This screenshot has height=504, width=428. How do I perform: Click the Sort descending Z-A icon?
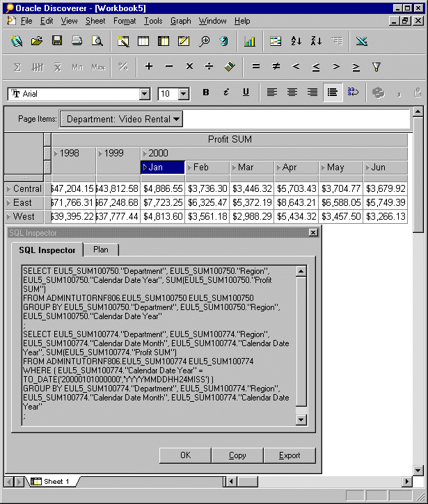316,41
